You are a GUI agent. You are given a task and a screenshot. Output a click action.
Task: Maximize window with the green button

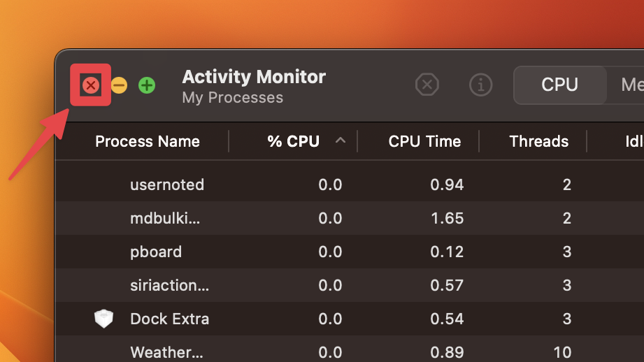pos(147,85)
